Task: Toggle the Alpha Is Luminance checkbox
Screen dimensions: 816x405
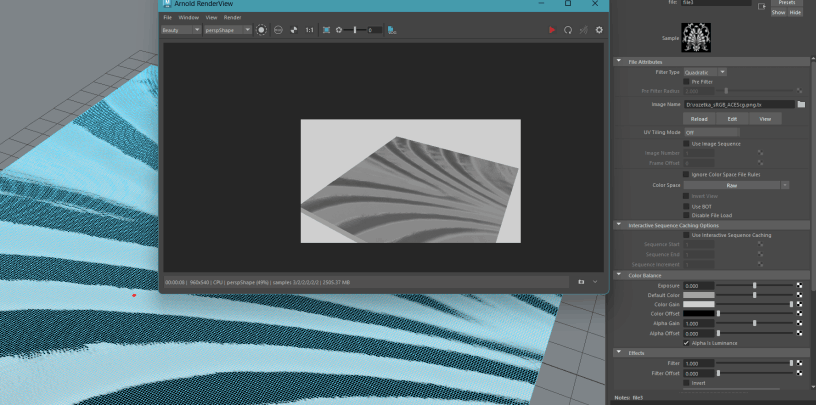Action: coord(687,343)
